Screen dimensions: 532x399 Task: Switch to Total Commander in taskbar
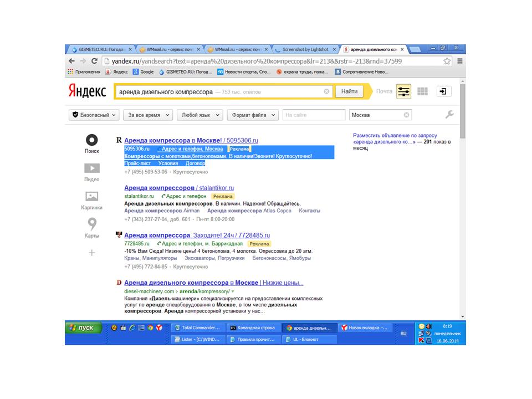pyautogui.click(x=197, y=328)
